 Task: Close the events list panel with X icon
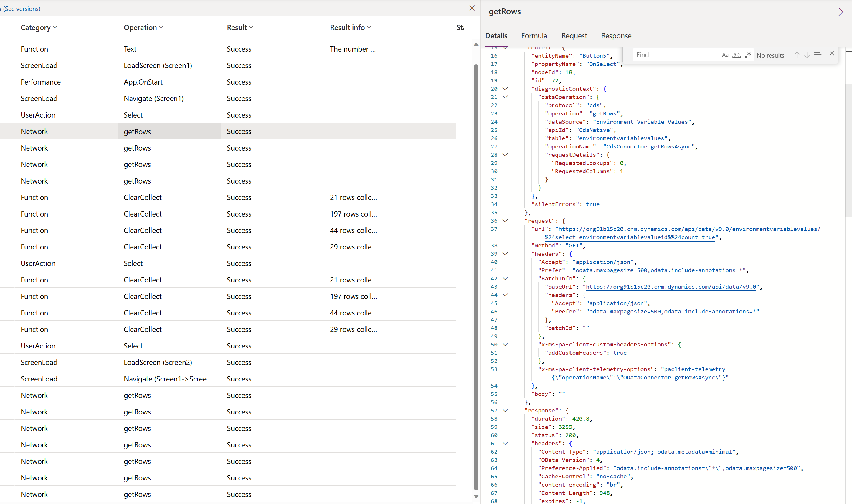(x=472, y=8)
